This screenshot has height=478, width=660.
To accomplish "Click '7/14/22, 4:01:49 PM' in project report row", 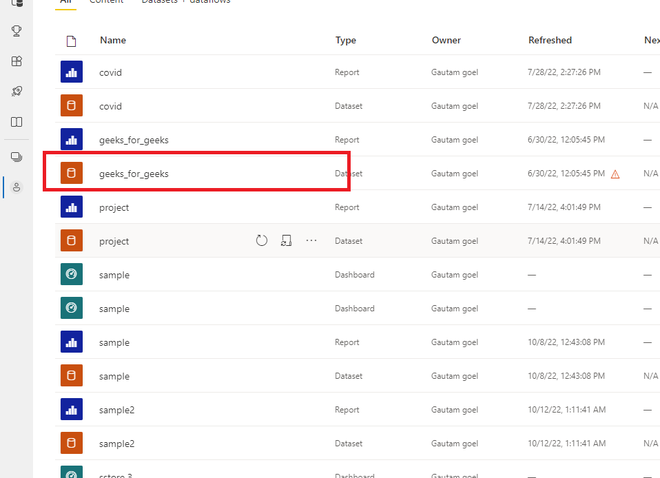I will pyautogui.click(x=564, y=207).
